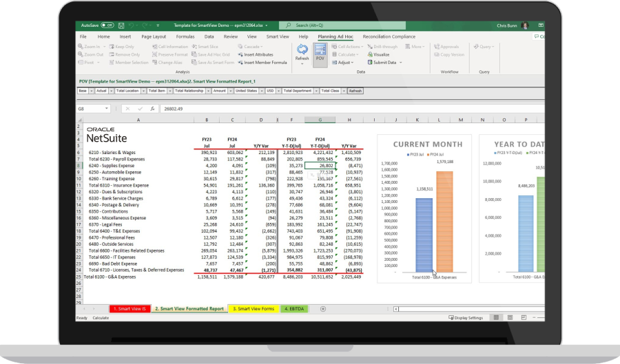
Task: Click the Display Settings status bar icon
Action: (466, 317)
